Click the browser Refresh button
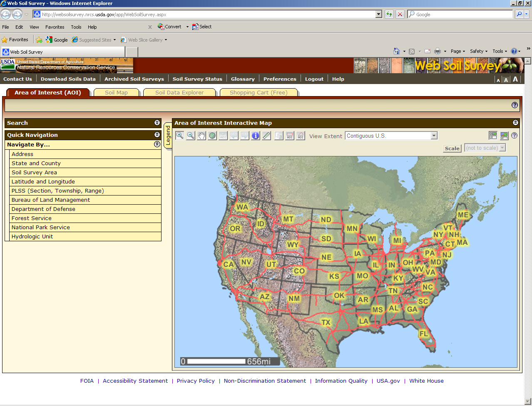The height and width of the screenshot is (406, 532). tap(389, 14)
